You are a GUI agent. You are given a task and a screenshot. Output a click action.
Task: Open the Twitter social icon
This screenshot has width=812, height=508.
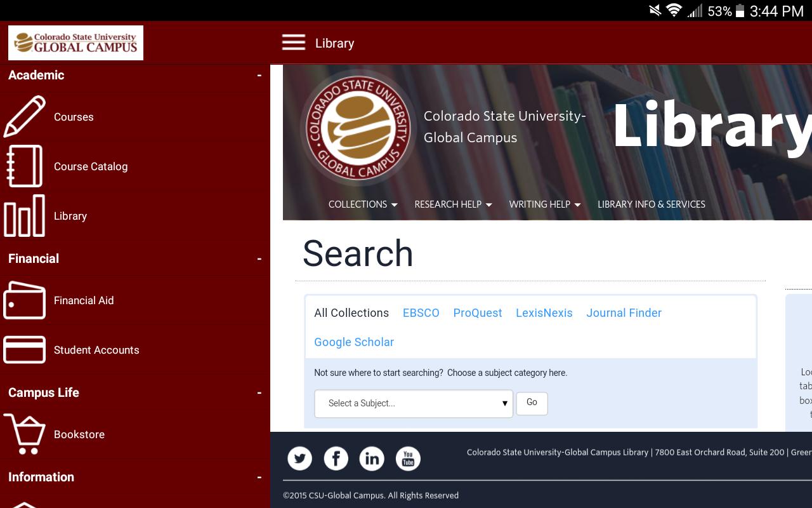pyautogui.click(x=299, y=458)
